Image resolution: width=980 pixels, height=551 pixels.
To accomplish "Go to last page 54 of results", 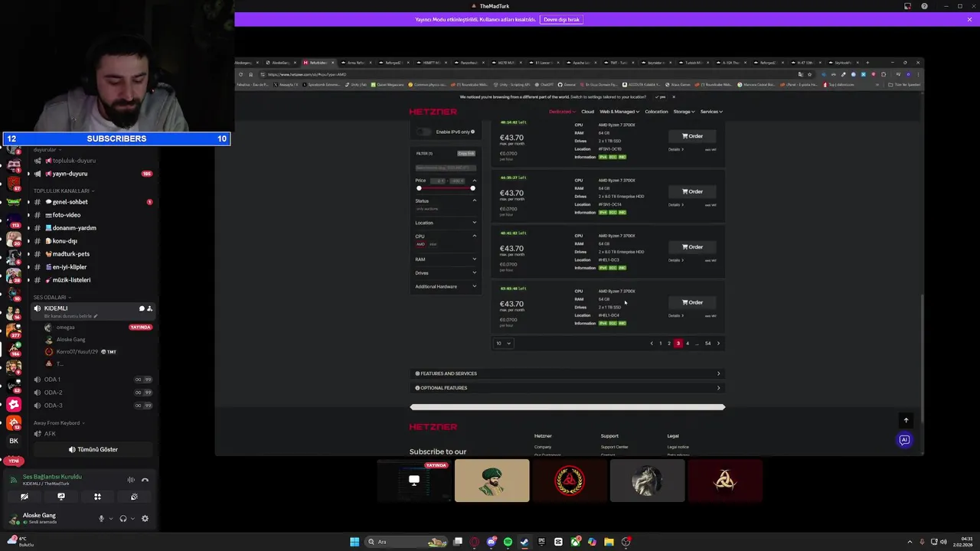I will tap(707, 344).
